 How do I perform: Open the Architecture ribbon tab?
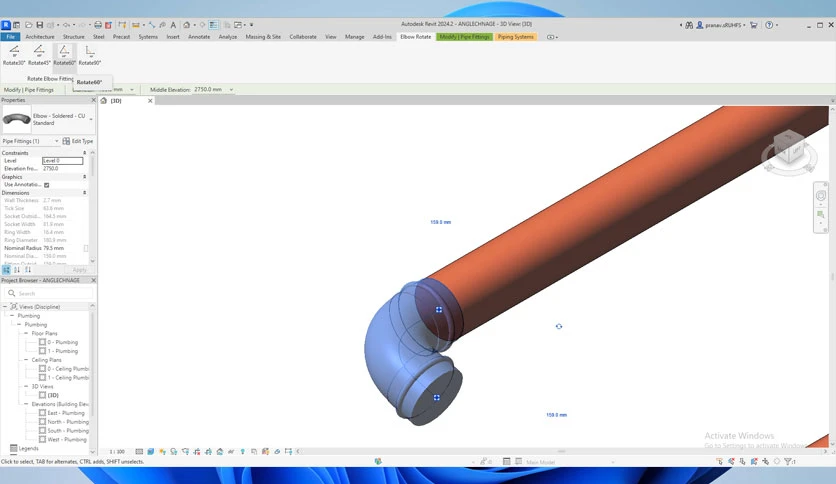pos(40,37)
